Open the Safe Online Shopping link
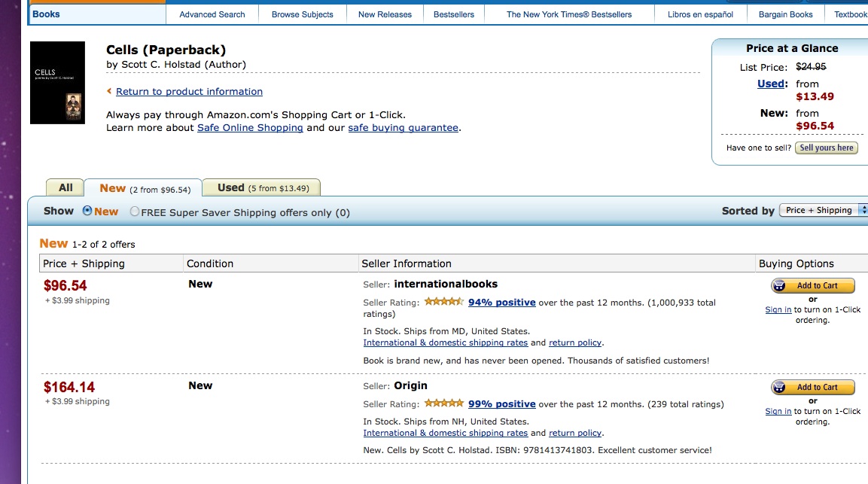 click(x=250, y=128)
